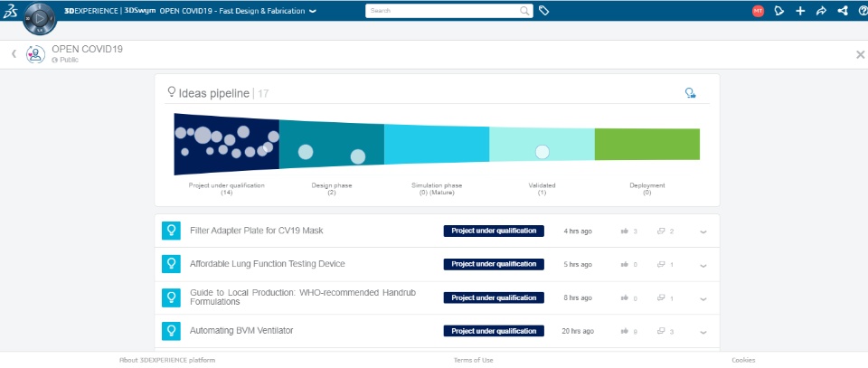Open the Fast Design & Fabrication dropdown arrow
Image resolution: width=868 pixels, height=368 pixels.
313,11
